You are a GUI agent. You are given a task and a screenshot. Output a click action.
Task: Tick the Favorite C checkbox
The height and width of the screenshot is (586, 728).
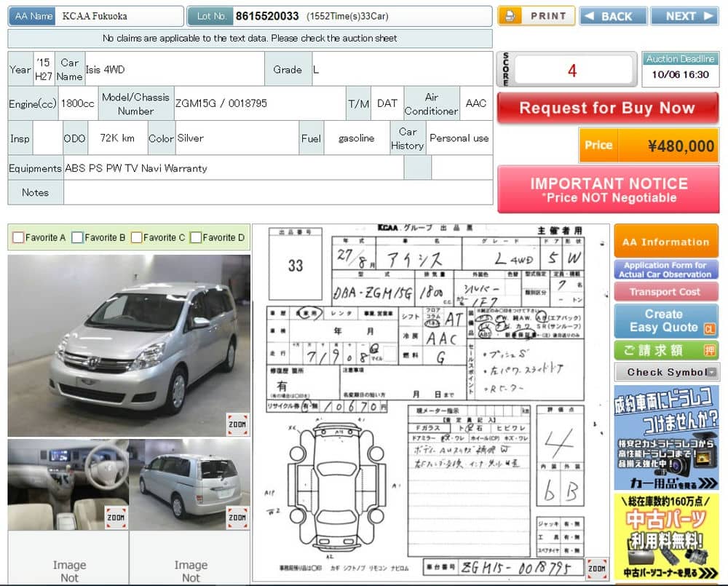136,237
